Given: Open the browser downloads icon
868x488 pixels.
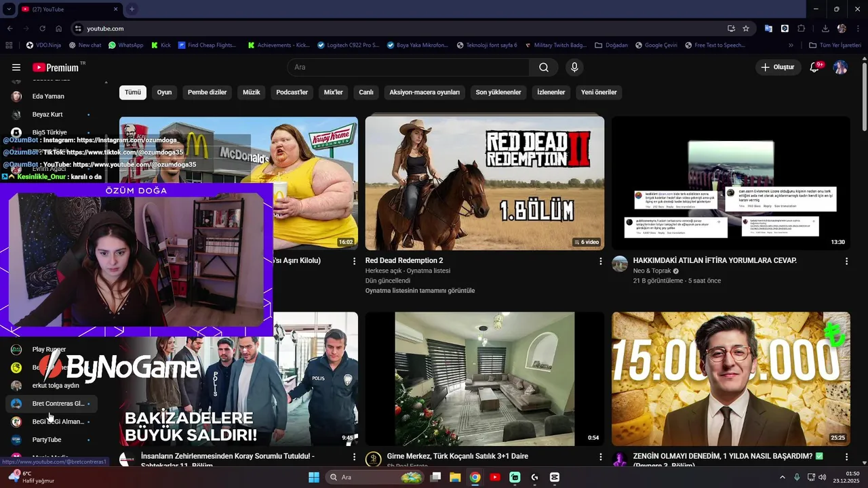Looking at the screenshot, I should (x=825, y=28).
